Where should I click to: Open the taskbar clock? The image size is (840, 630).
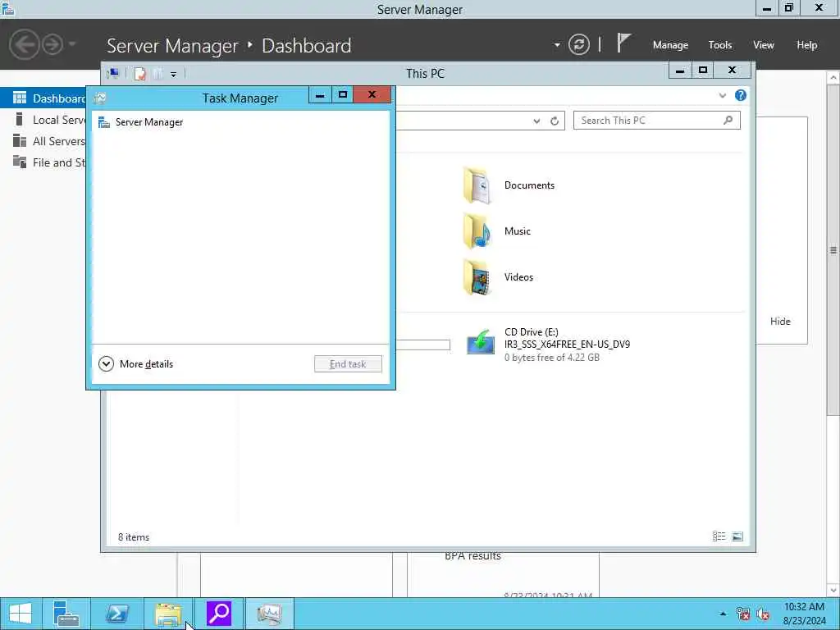point(804,614)
